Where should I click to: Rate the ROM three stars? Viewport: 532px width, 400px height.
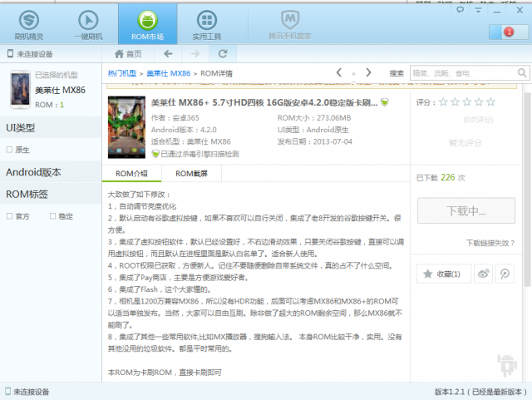click(x=467, y=101)
